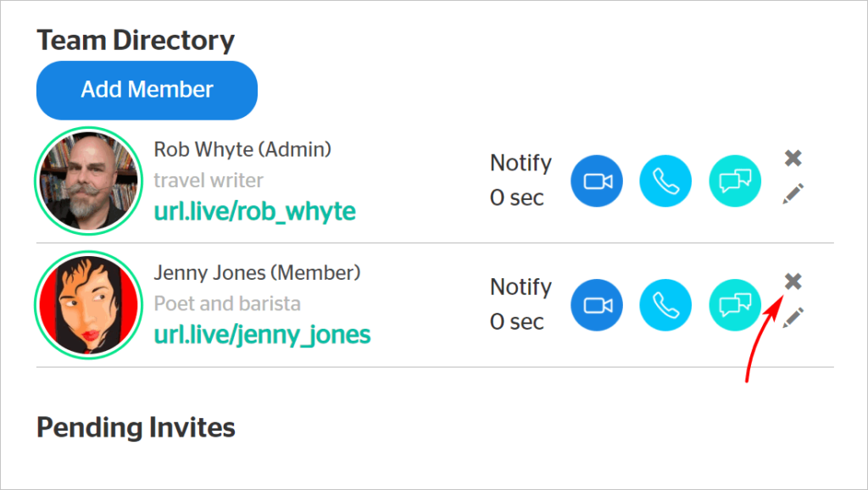Click Rob Whyte's Notify 0 sec setting
The image size is (868, 490).
pos(521,181)
